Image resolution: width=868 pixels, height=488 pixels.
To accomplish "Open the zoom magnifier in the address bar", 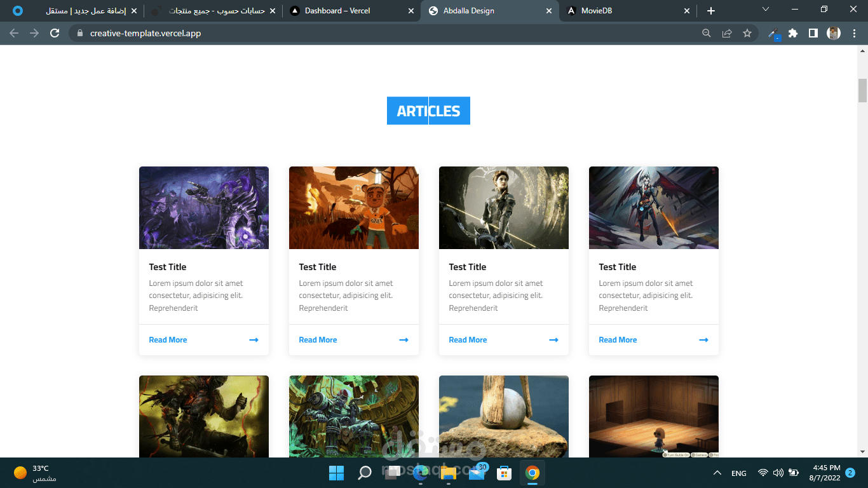I will (706, 33).
